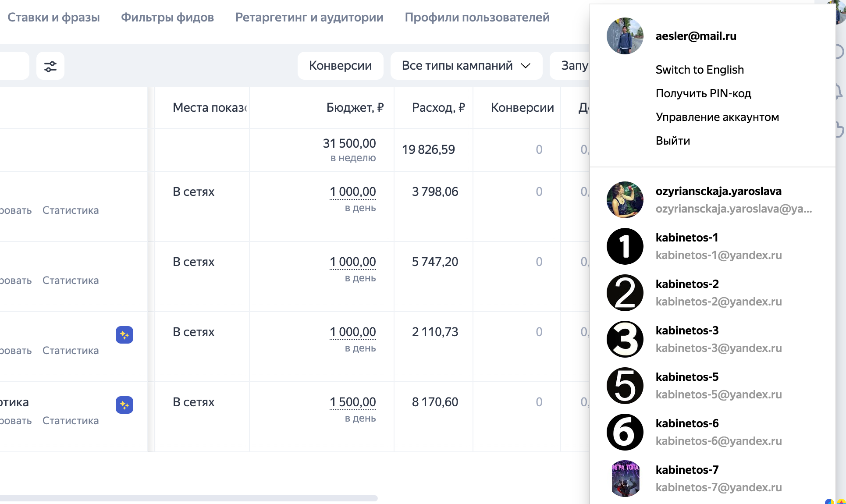Screen dimensions: 846x504
Task: Click the kabinetos-2 number two avatar
Action: (x=625, y=293)
